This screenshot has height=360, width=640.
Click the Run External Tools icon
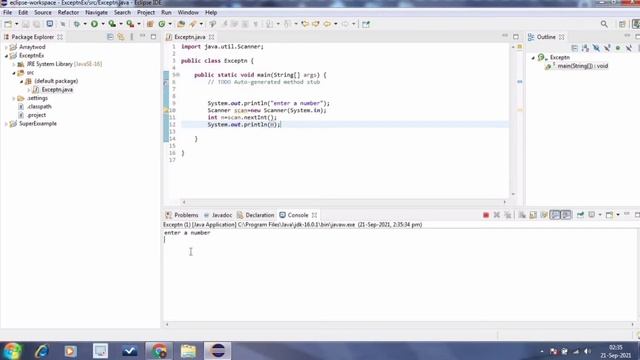(130, 24)
